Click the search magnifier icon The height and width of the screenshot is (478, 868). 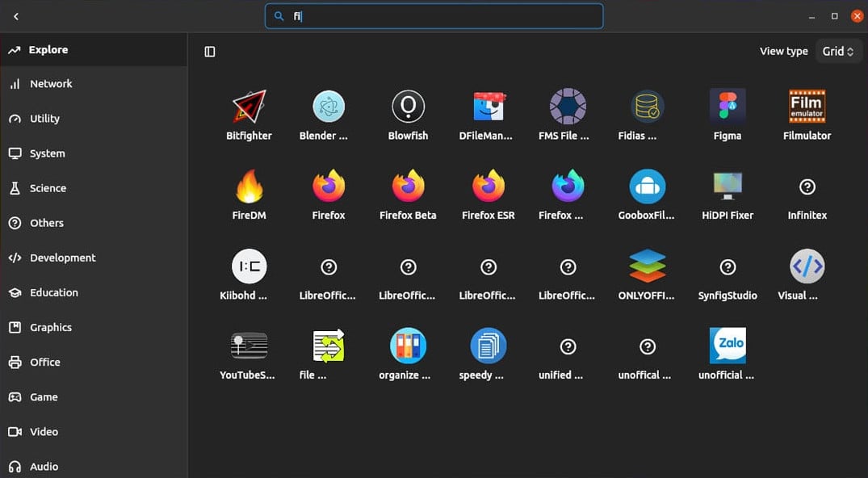click(x=279, y=16)
